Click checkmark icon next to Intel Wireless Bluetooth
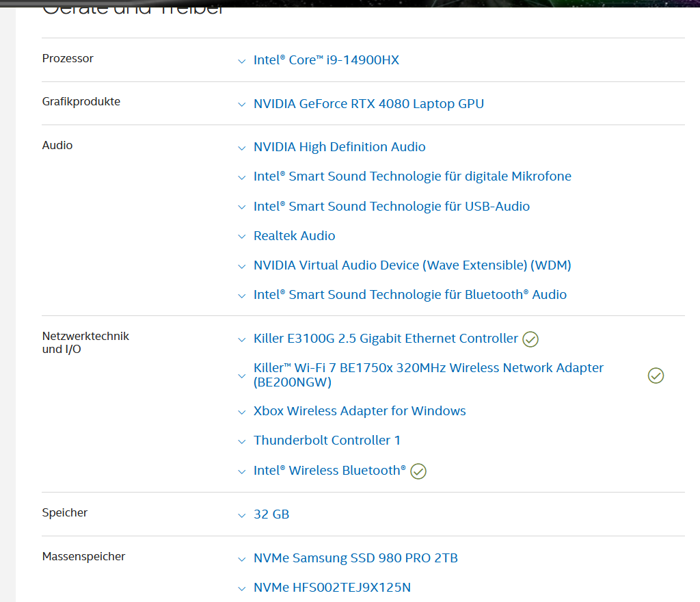 [x=418, y=471]
